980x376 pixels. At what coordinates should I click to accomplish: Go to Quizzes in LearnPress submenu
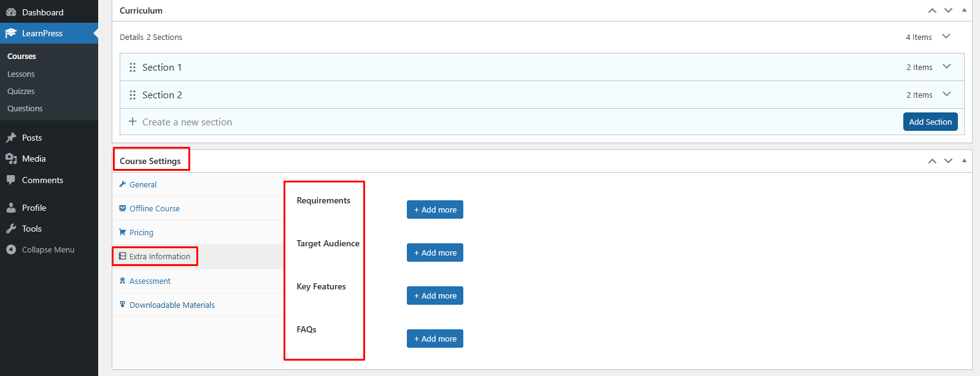click(x=21, y=92)
